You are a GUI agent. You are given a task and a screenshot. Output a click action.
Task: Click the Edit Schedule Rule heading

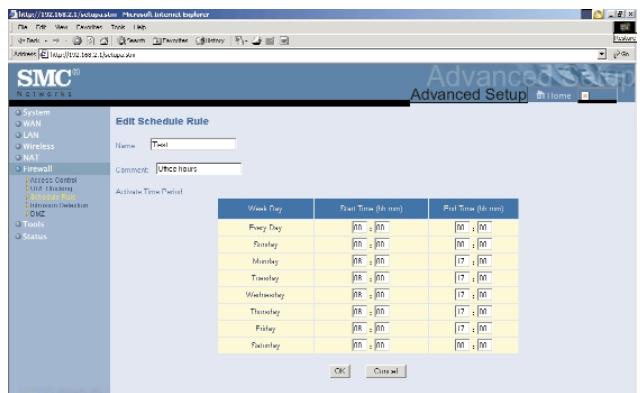(x=162, y=121)
